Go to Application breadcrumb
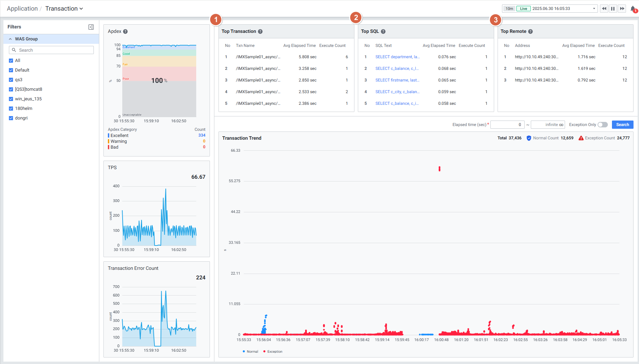Image resolution: width=639 pixels, height=364 pixels. (22, 9)
